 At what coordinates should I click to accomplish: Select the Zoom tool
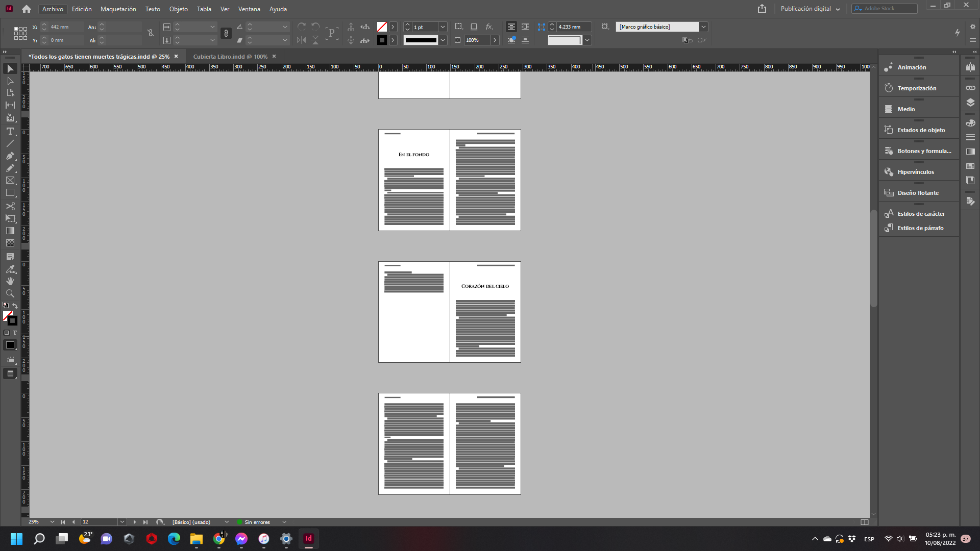coord(10,293)
